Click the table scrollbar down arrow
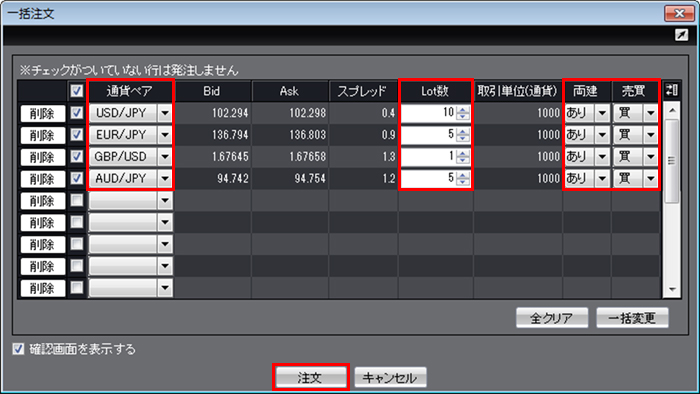The image size is (700, 394). pos(672,290)
